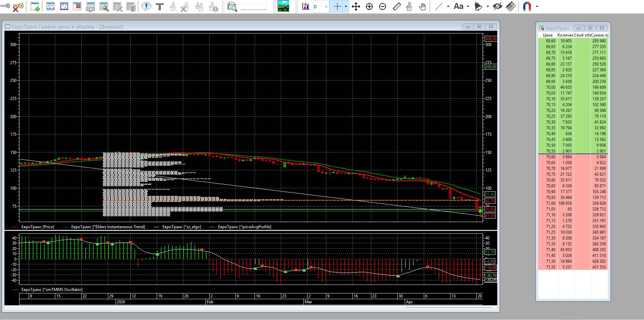Screen dimensions: 644x320
Task: Click the bold T icon in the toolbar
Action: pos(159,6)
